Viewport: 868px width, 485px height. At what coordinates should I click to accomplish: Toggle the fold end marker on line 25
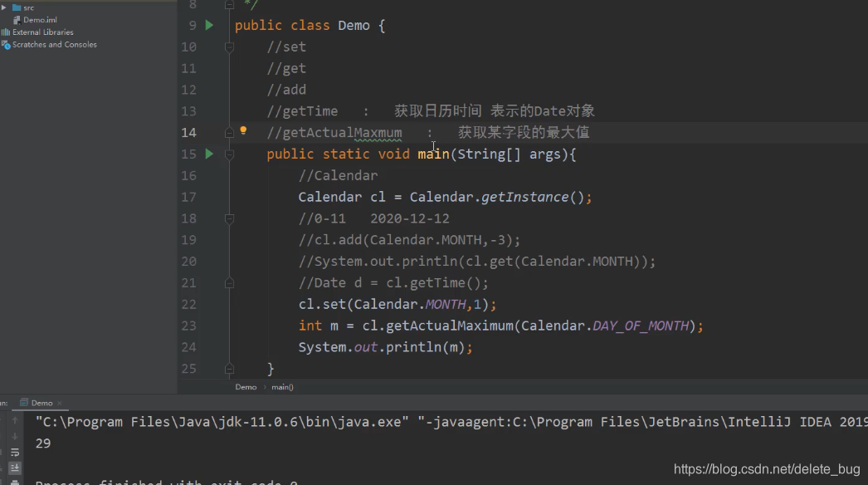229,369
